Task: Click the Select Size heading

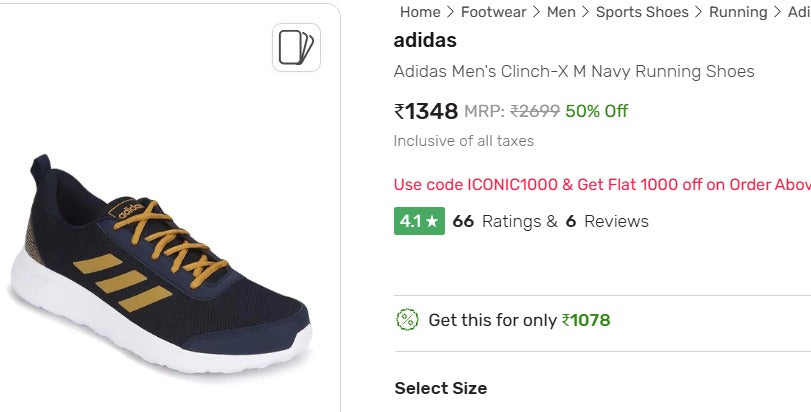Action: click(440, 388)
